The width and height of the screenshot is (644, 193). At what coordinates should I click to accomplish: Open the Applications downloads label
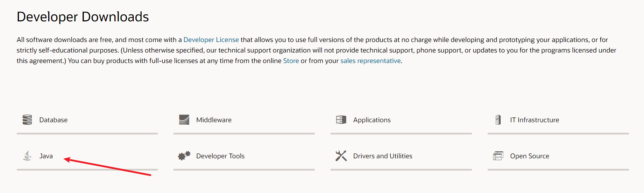(372, 120)
